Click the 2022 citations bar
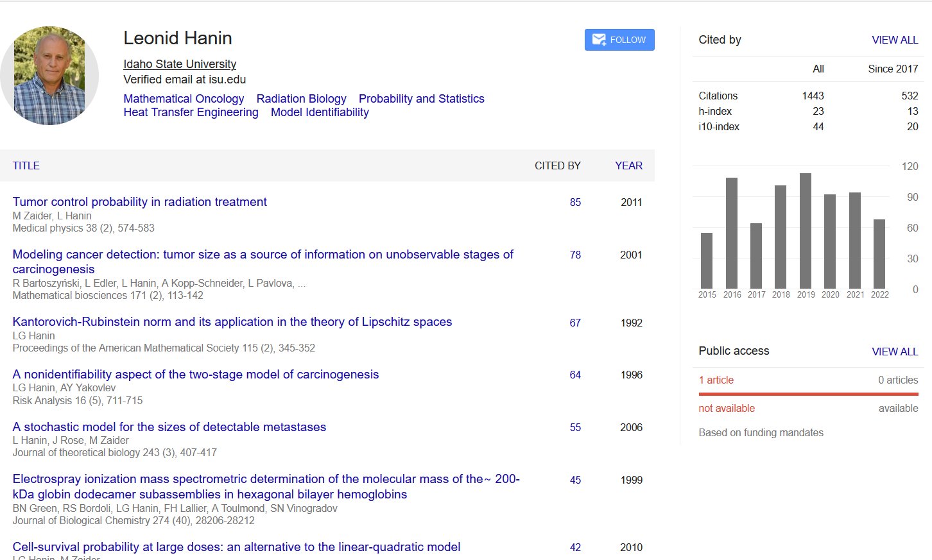Image resolution: width=932 pixels, height=560 pixels. (879, 254)
